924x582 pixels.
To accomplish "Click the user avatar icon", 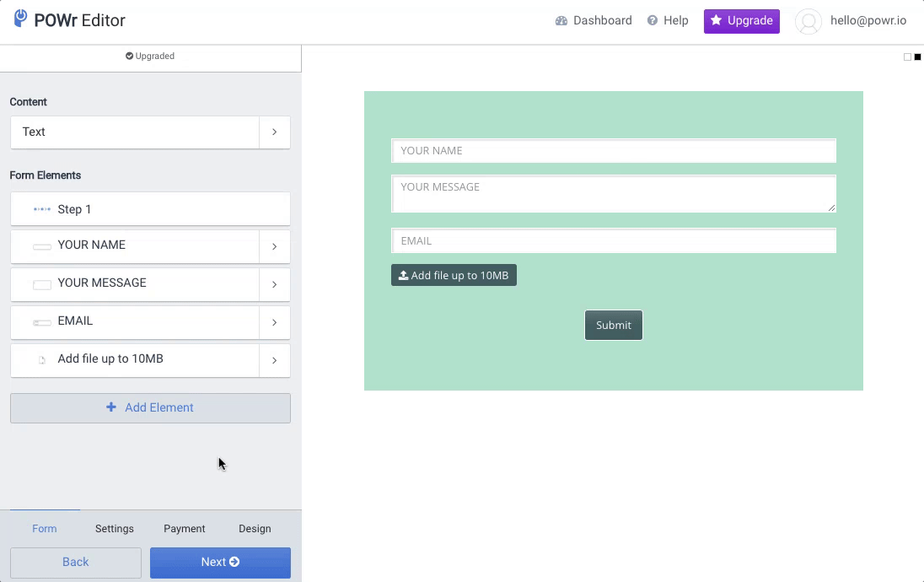I will (x=808, y=21).
